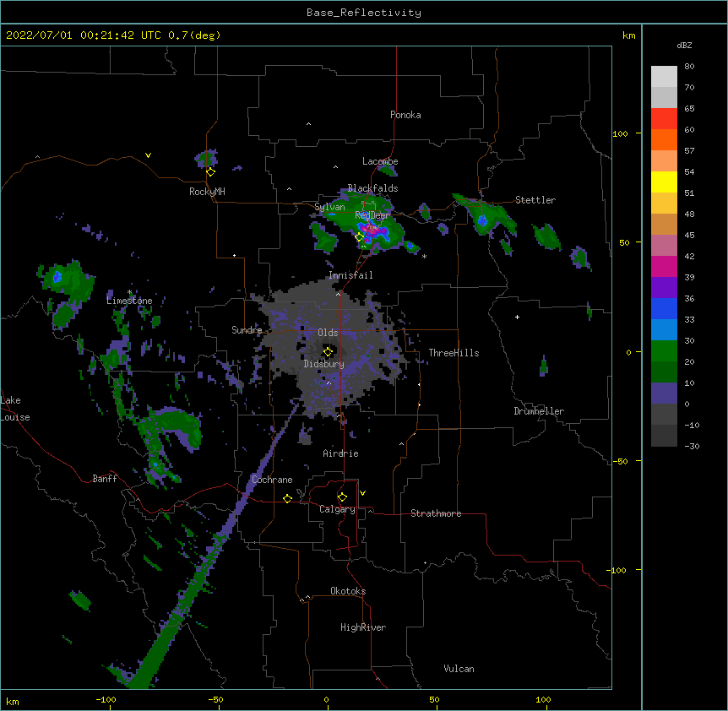
Task: Select the radar site diamond between Olds and Didsbury
Action: point(328,352)
